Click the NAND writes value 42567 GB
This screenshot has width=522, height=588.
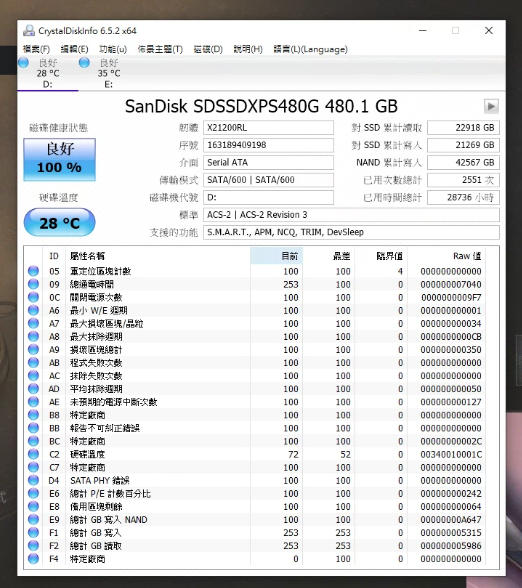pyautogui.click(x=463, y=162)
